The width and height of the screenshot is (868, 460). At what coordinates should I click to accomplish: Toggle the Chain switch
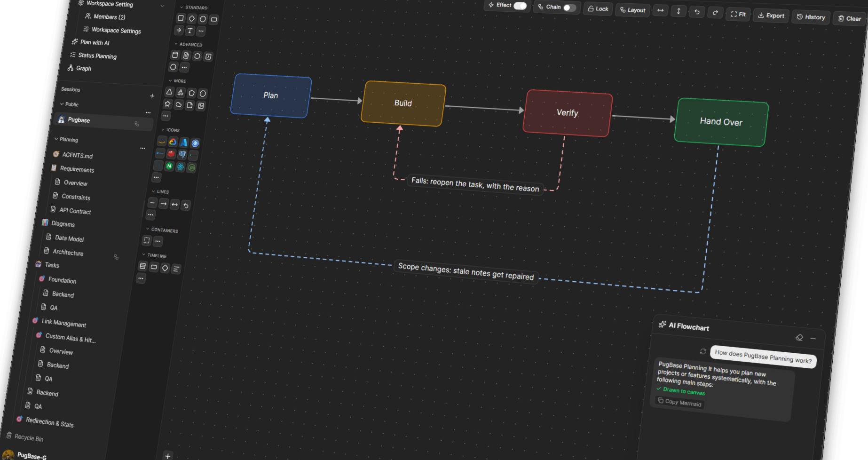[x=569, y=8]
